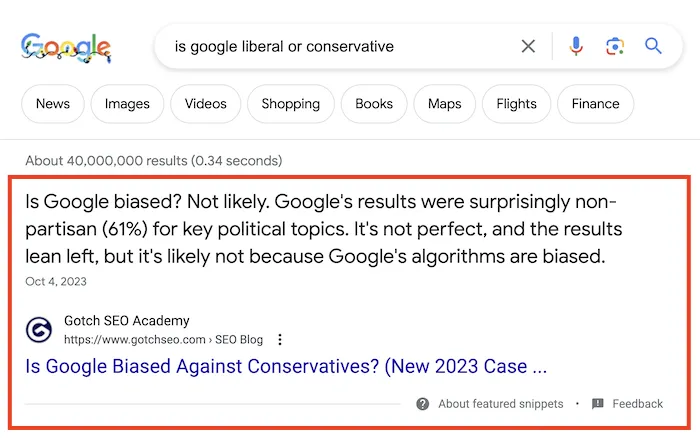Open the Maps tab
The image size is (700, 438).
pyautogui.click(x=444, y=104)
